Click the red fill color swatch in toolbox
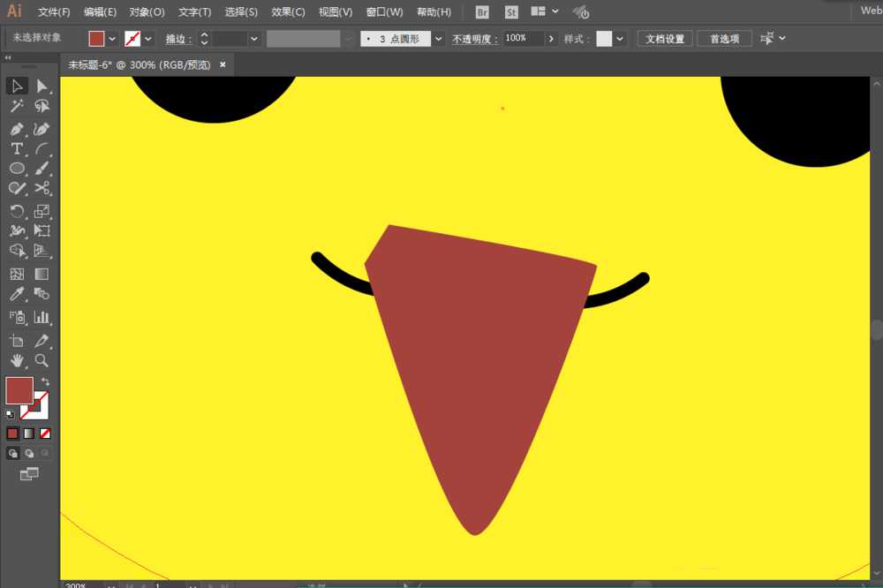This screenshot has height=588, width=883. coord(19,390)
